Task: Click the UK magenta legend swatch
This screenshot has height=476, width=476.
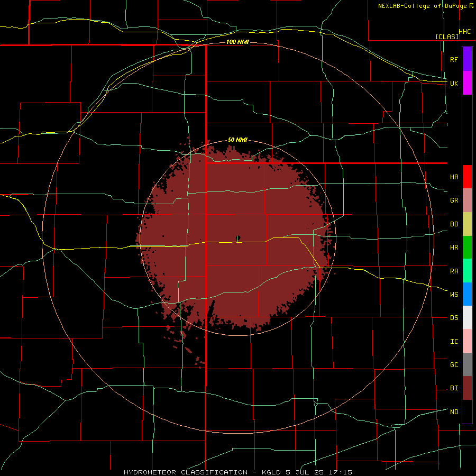Action: click(467, 83)
